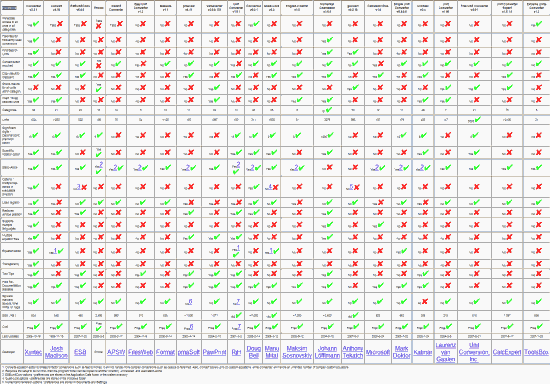Open footnote 2 link in Mark Doktor column

401,168
